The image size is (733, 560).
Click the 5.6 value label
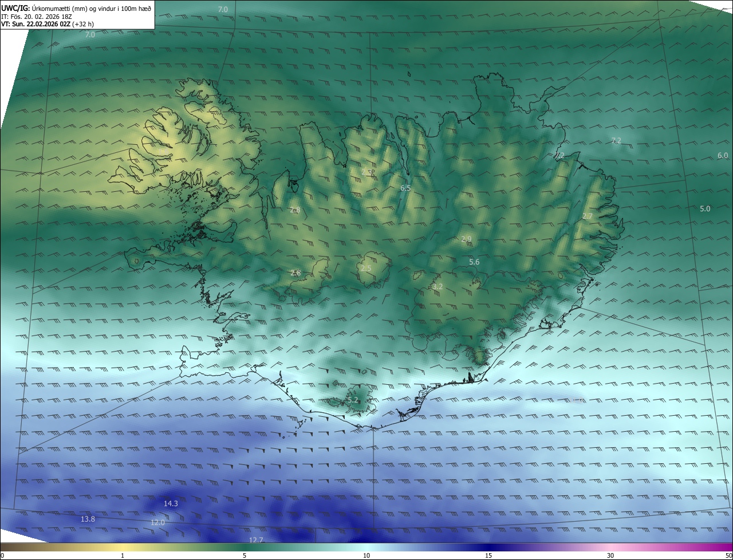tap(474, 262)
